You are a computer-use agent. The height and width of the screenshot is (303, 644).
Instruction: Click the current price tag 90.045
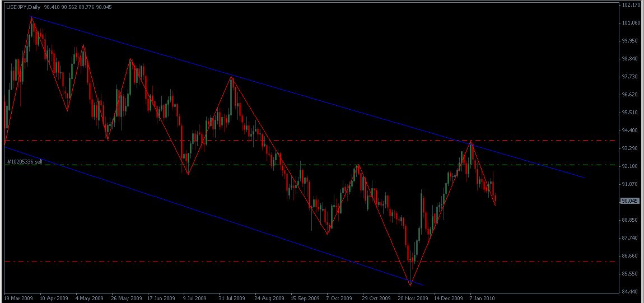click(x=630, y=201)
